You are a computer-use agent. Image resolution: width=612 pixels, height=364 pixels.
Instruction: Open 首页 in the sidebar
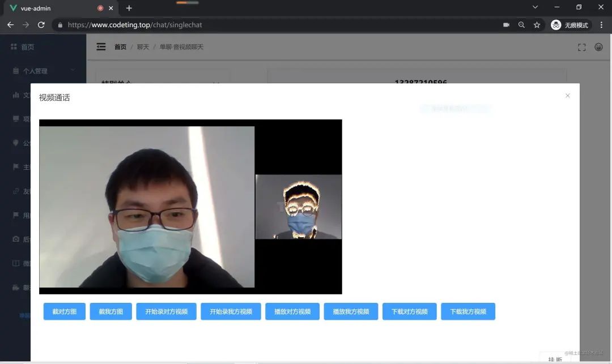(x=43, y=47)
